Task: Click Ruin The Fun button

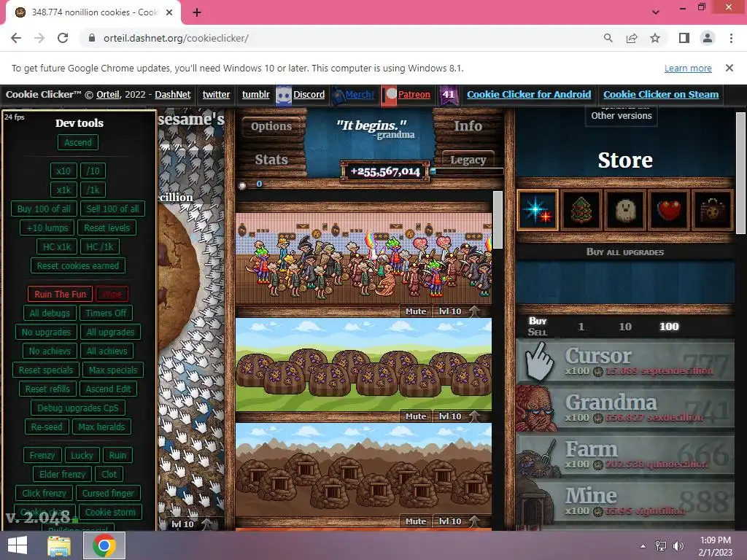Action: (60, 295)
